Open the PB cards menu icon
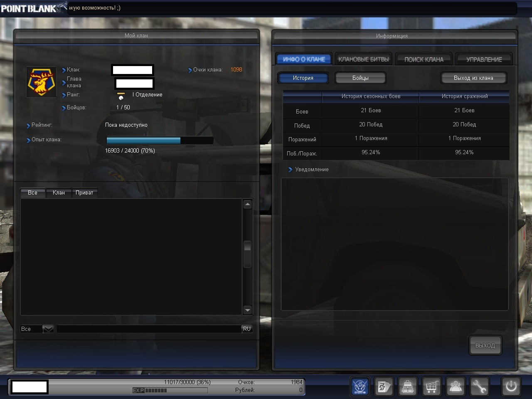532x399 pixels. (x=383, y=387)
